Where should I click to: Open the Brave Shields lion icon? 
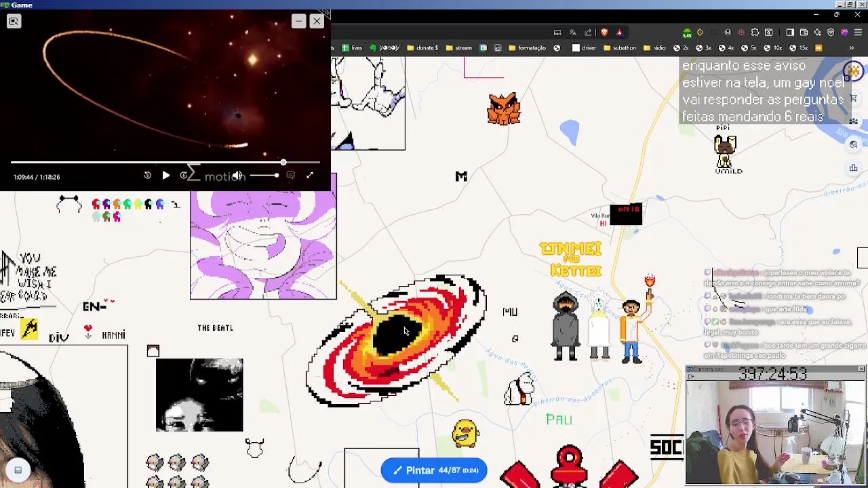point(604,32)
